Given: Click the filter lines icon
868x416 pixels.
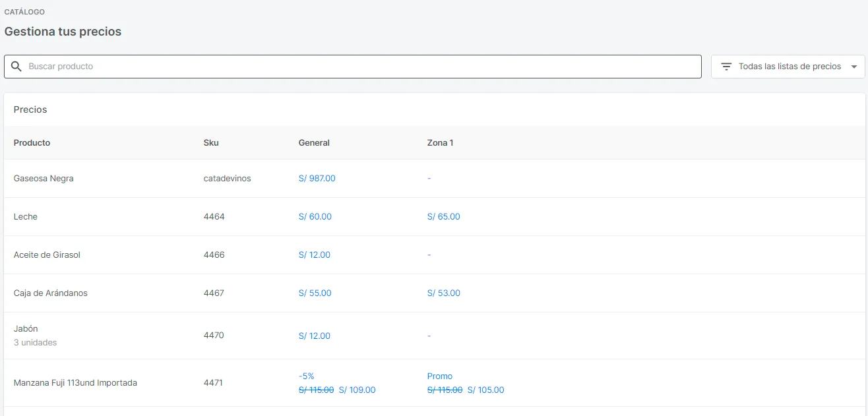Looking at the screenshot, I should [726, 67].
